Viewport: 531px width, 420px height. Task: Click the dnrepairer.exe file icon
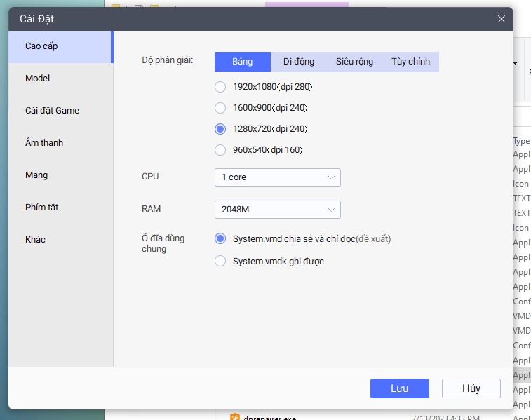(x=235, y=418)
